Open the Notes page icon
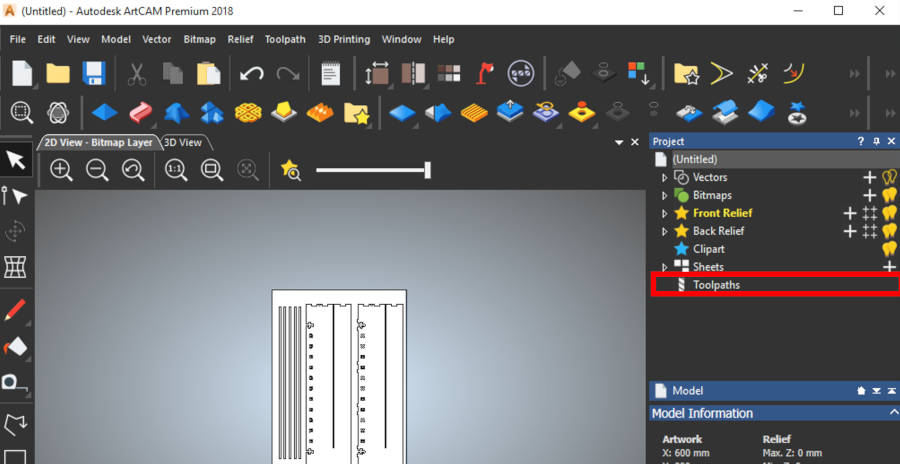Image resolution: width=900 pixels, height=464 pixels. 331,74
